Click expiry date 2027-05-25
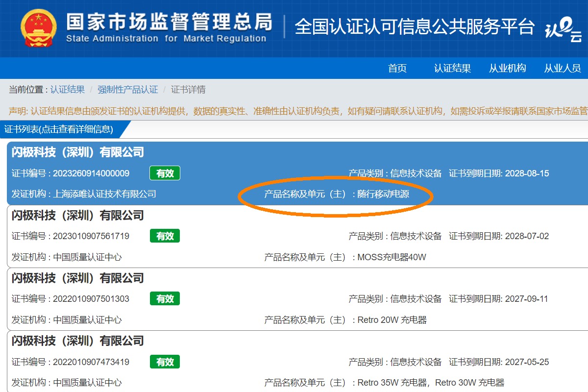Image resolution: width=588 pixels, height=392 pixels. point(527,362)
